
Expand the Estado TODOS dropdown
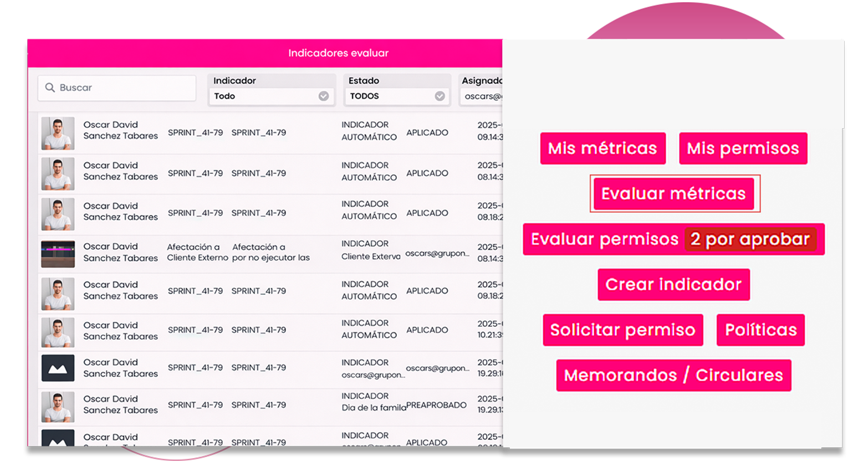[x=440, y=96]
